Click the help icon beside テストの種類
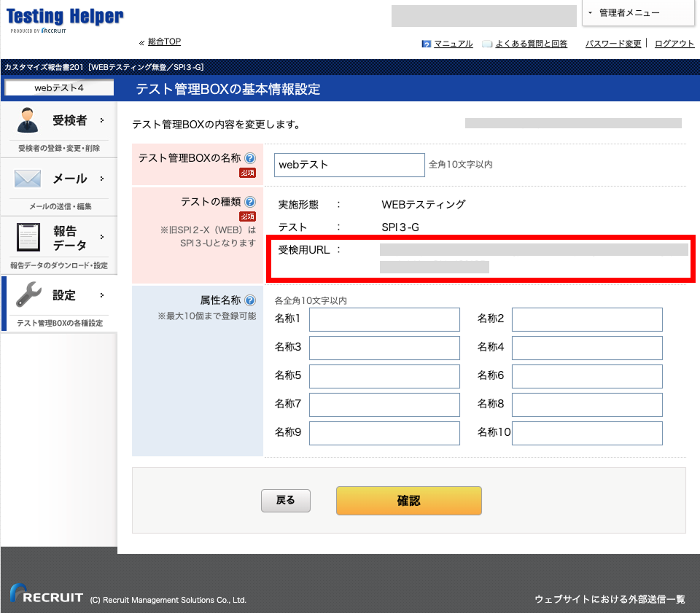The image size is (700, 613). 250,202
